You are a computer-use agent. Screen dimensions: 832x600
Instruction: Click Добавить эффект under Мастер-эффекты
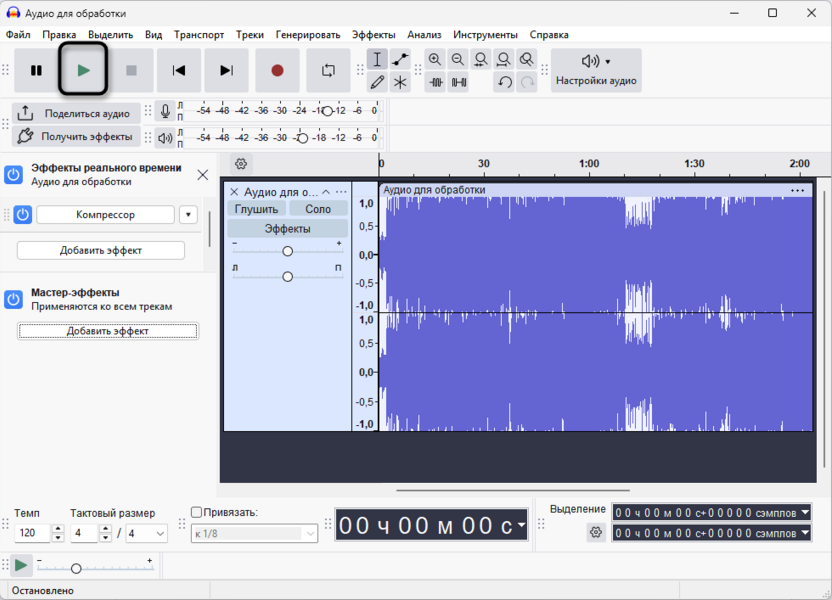108,331
